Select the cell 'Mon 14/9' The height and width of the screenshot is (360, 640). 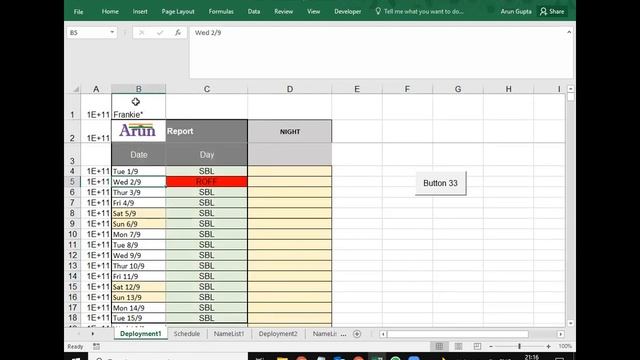[x=139, y=308]
